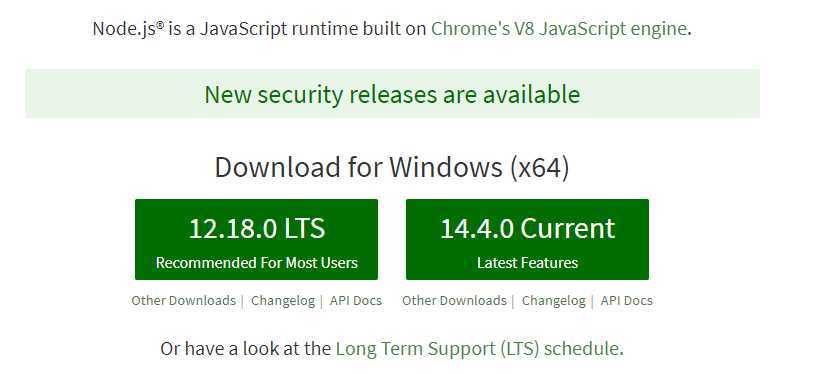The height and width of the screenshot is (374, 835).
Task: Open the new security releases announcement
Action: pyautogui.click(x=392, y=94)
